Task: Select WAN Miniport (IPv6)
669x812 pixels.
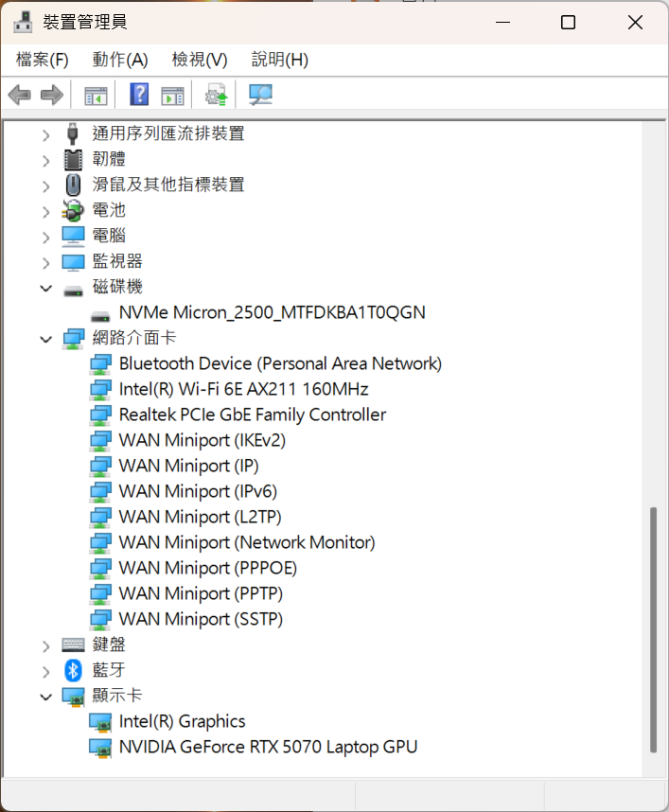Action: (x=198, y=491)
